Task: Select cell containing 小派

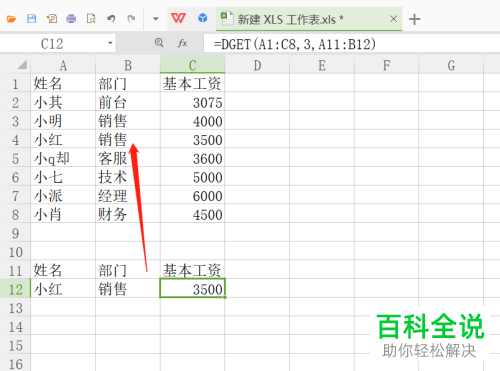Action: [x=63, y=195]
